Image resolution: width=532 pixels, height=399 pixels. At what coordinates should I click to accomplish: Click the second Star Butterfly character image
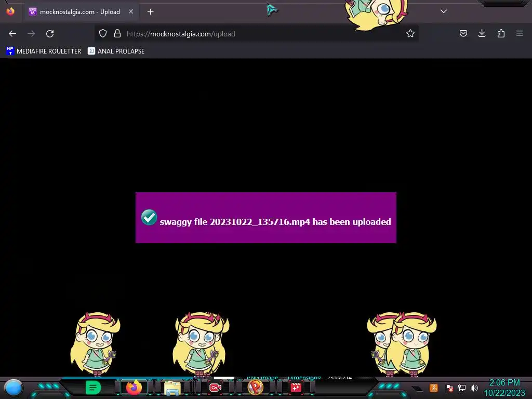tap(201, 344)
